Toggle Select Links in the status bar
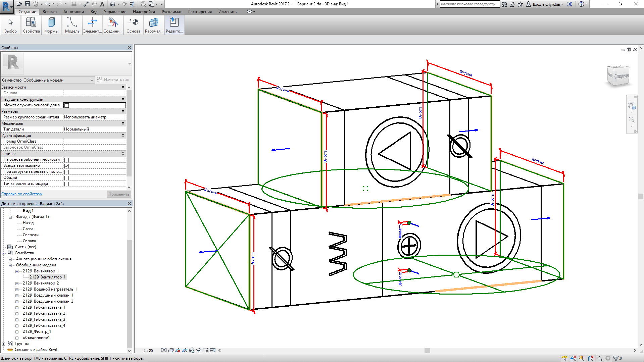The height and width of the screenshot is (362, 644). click(564, 358)
